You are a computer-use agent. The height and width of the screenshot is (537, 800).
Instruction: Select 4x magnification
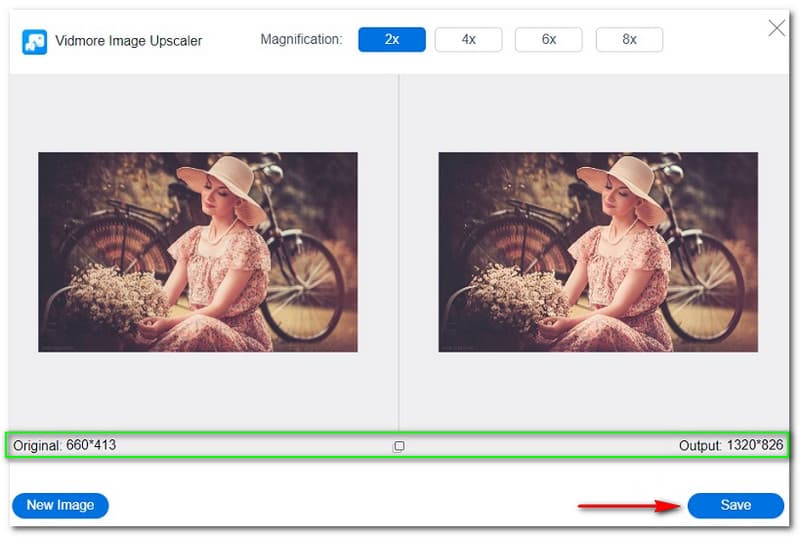coord(468,39)
